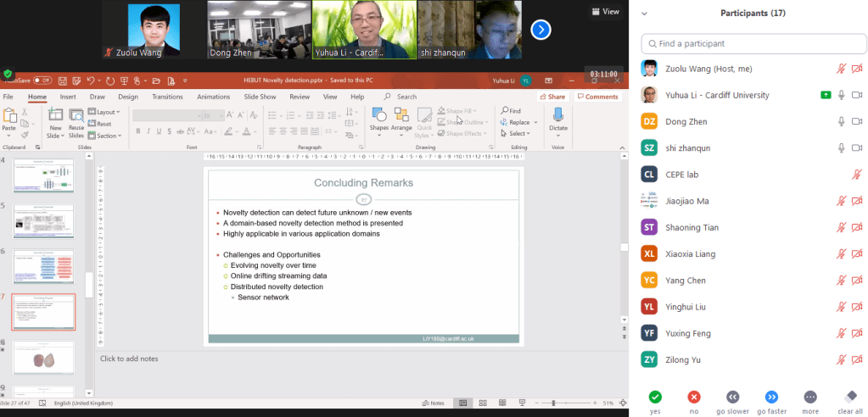Toggle microphone for Dong Zhen
Viewport: 868px width, 417px height.
(842, 121)
